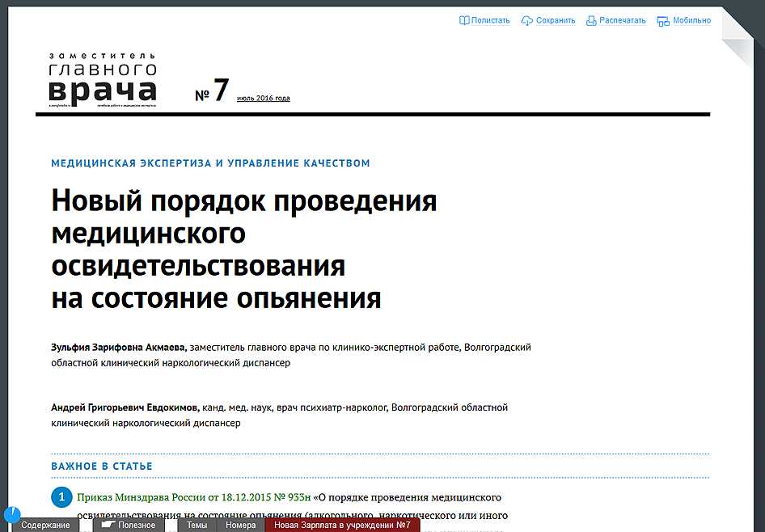765x532 pixels.
Task: Click the Мобильно link text
Action: click(692, 20)
